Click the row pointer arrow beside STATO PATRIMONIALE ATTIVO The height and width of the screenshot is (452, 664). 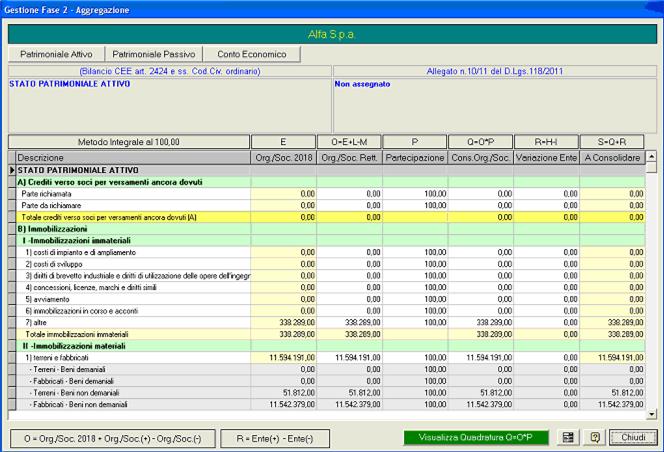12,171
